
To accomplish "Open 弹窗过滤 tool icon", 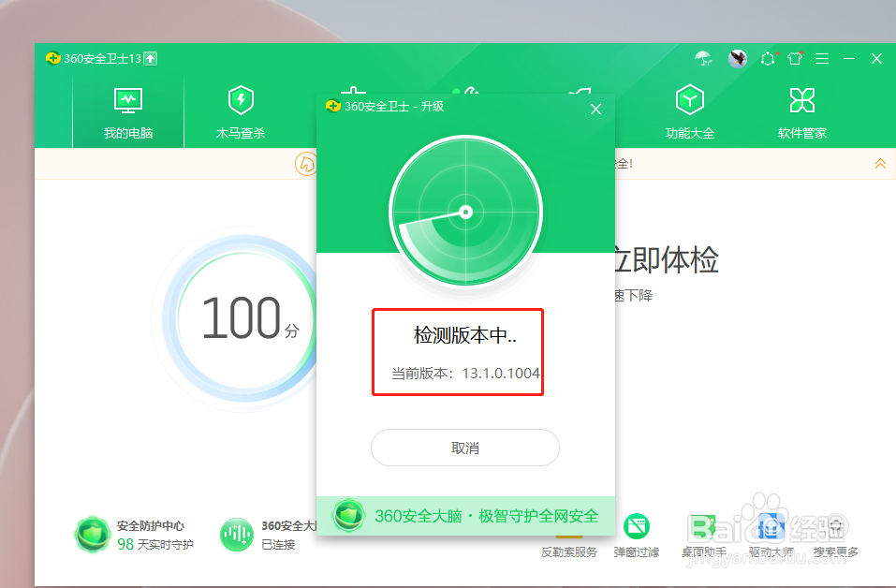I will coord(637,527).
